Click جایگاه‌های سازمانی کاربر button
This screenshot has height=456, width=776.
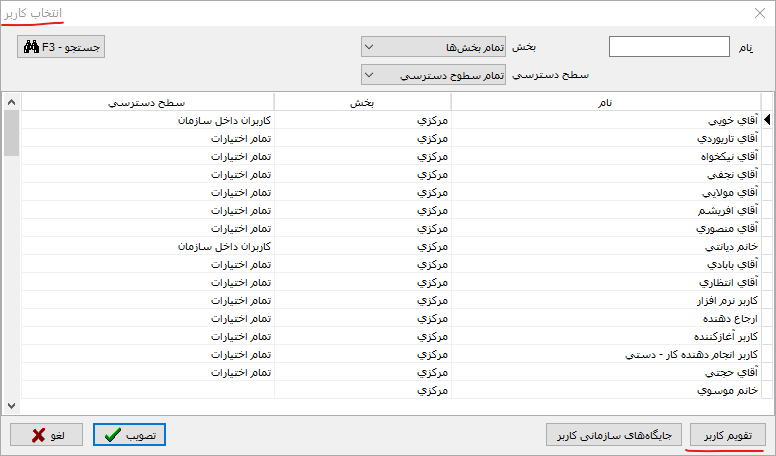tap(613, 435)
